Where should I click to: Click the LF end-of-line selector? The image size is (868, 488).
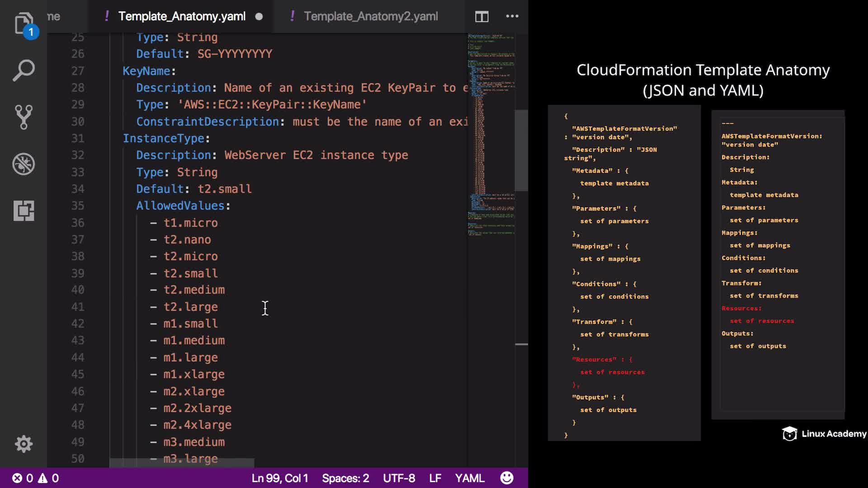tap(435, 478)
